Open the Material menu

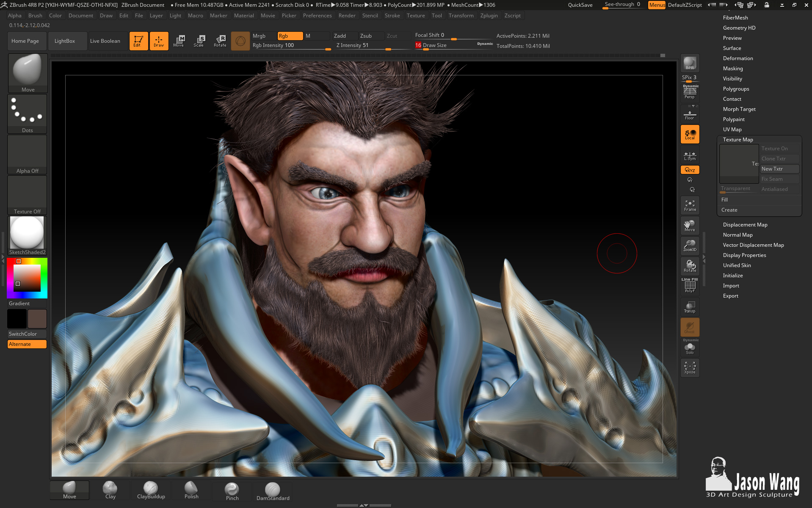[x=244, y=16]
